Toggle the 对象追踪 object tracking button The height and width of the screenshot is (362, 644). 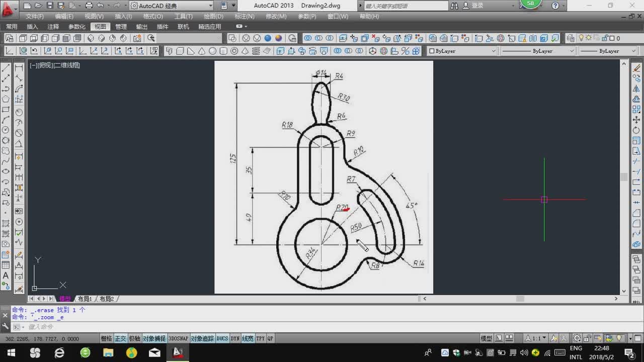tap(202, 339)
